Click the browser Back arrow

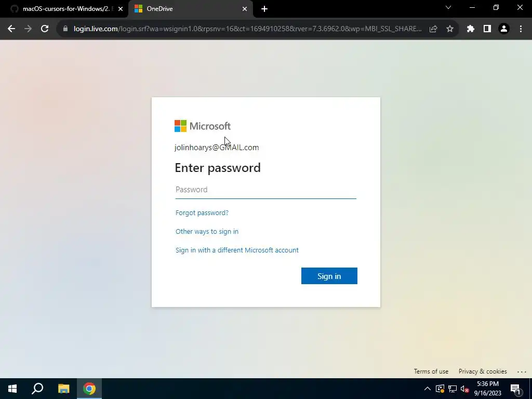11,29
